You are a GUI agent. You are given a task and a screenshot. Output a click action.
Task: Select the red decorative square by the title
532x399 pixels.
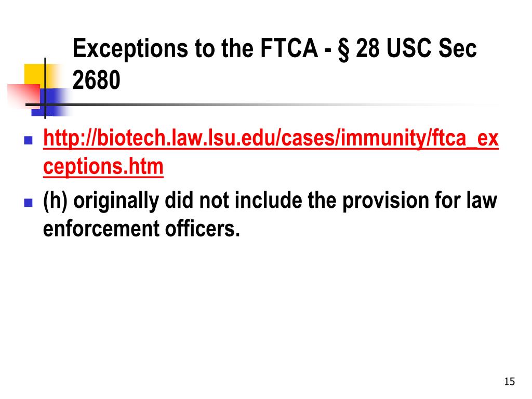[23, 96]
